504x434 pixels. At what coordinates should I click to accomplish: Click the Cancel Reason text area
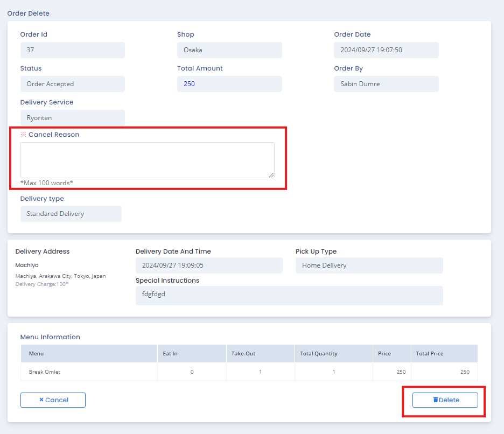pyautogui.click(x=147, y=160)
